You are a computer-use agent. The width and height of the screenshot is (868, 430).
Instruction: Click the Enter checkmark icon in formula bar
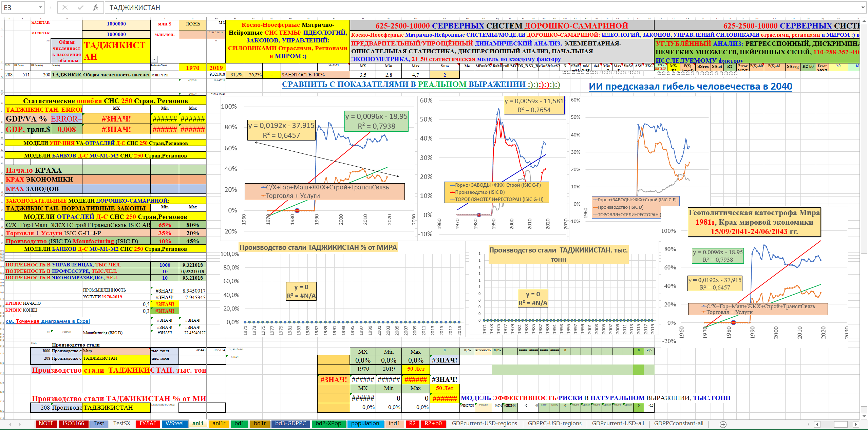click(80, 7)
